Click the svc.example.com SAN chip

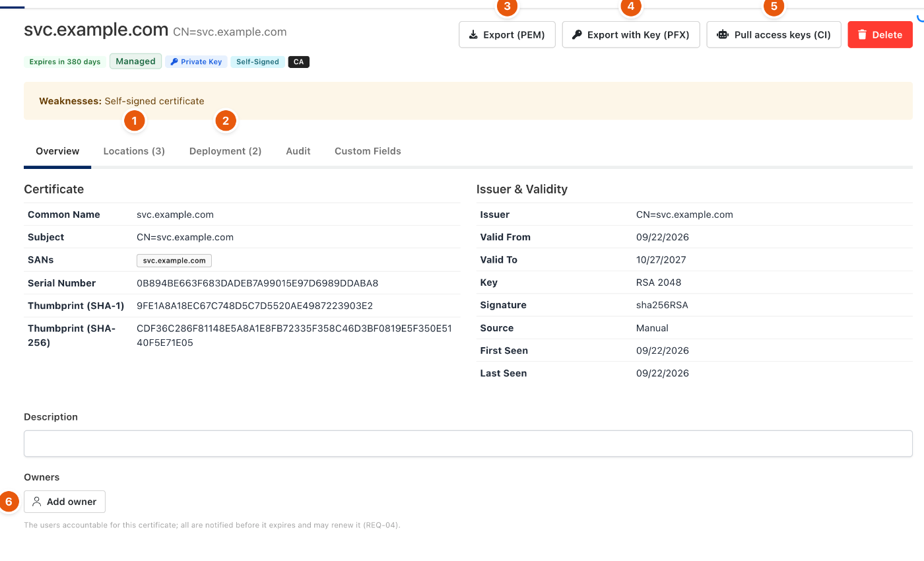pos(174,261)
